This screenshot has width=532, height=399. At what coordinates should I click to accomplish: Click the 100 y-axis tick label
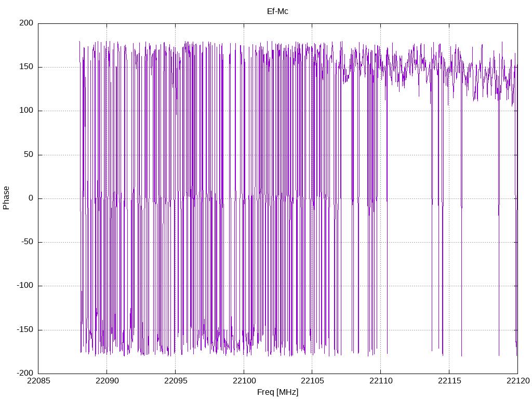pos(26,111)
